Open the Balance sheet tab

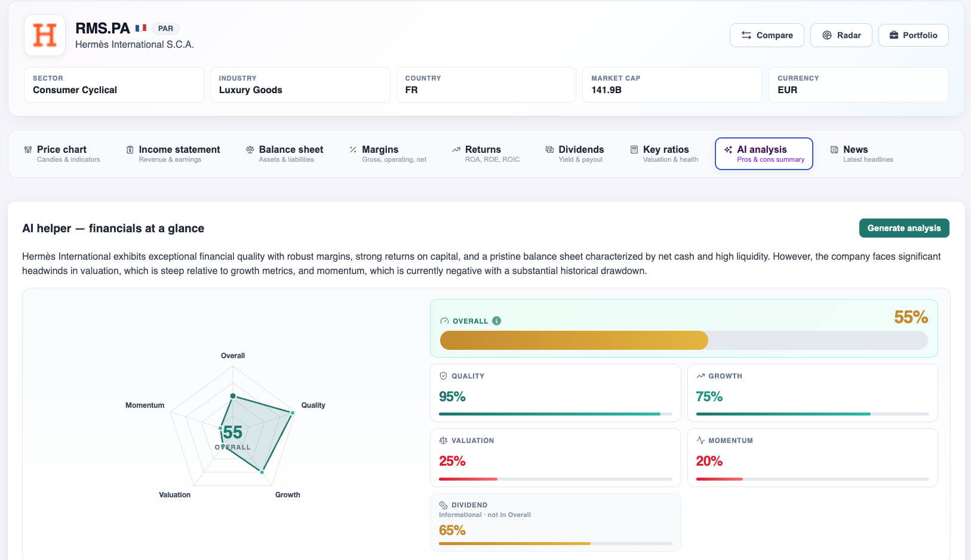(285, 154)
